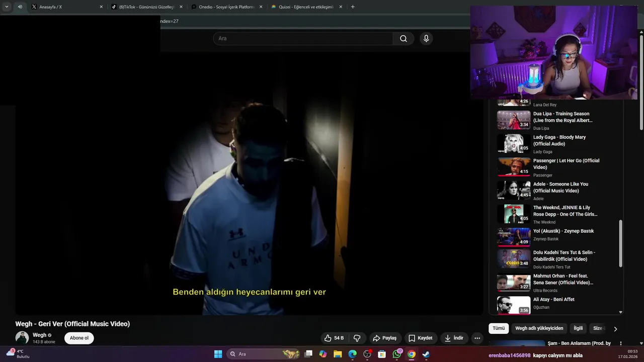Switch to the Quizei tab
Screen dimensions: 644x362
(306, 7)
